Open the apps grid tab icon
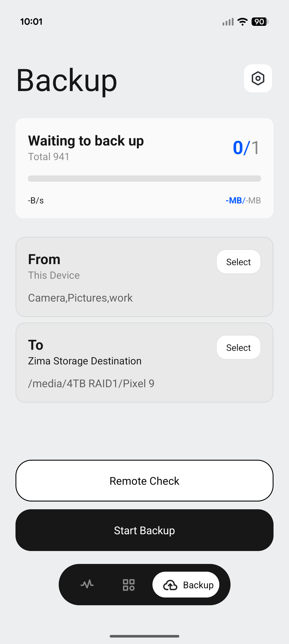 coord(129,585)
